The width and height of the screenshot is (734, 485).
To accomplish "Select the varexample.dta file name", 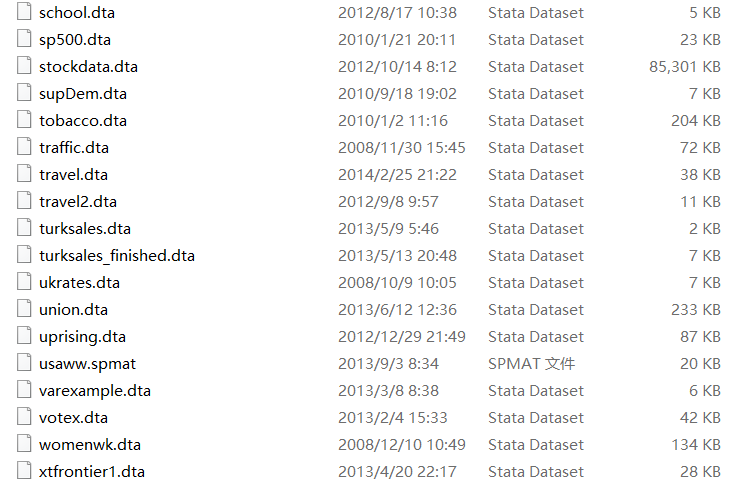I will coord(95,391).
